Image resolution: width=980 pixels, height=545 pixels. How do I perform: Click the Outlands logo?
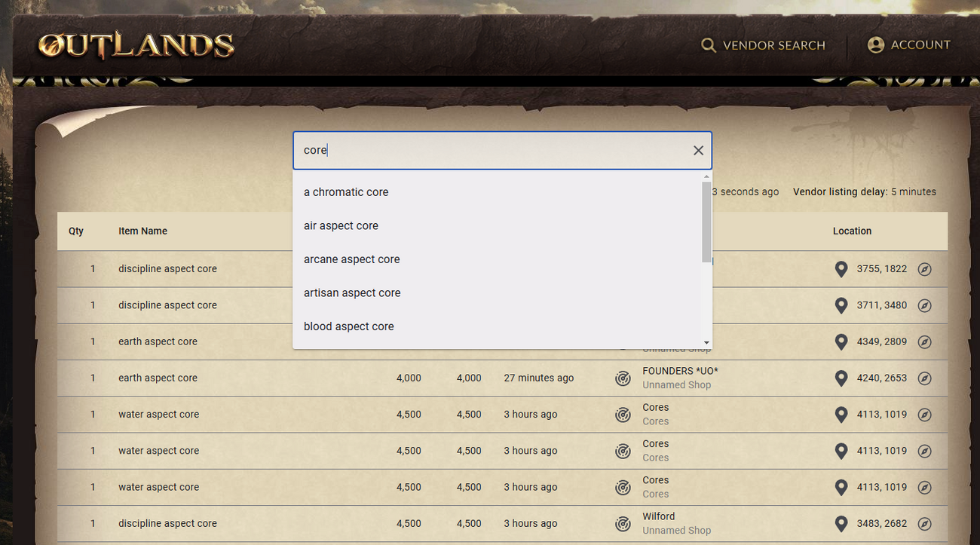136,45
